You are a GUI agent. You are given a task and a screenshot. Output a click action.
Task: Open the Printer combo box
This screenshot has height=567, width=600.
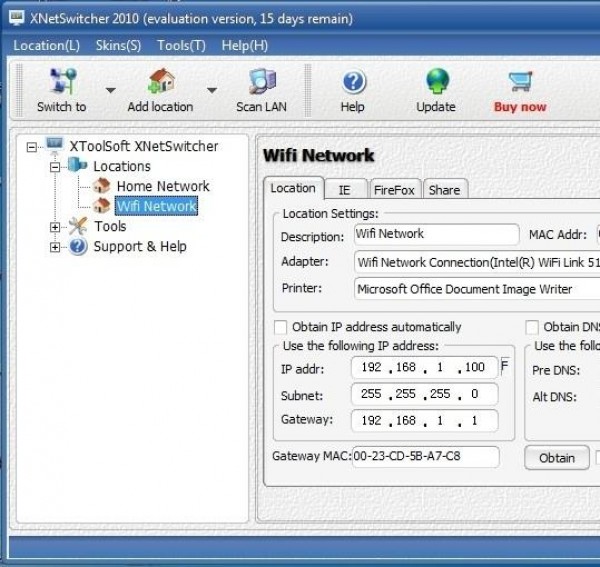tap(477, 289)
